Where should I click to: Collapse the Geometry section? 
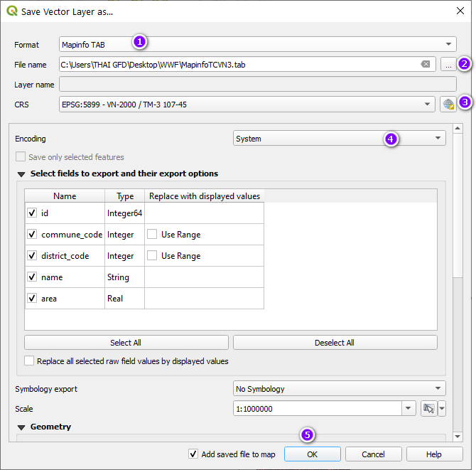(21, 427)
